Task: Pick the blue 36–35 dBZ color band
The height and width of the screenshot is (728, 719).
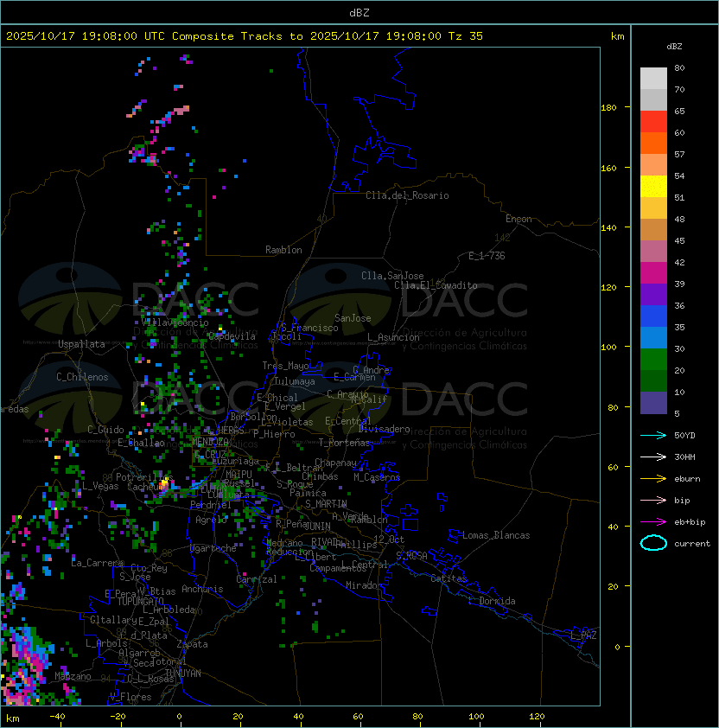Action: (x=653, y=316)
